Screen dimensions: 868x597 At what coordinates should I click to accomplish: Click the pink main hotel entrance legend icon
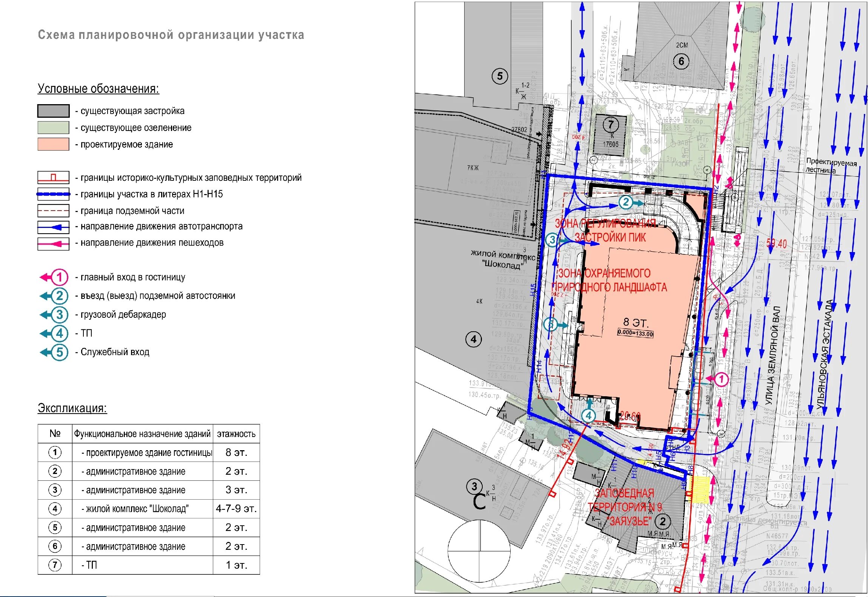pyautogui.click(x=59, y=277)
